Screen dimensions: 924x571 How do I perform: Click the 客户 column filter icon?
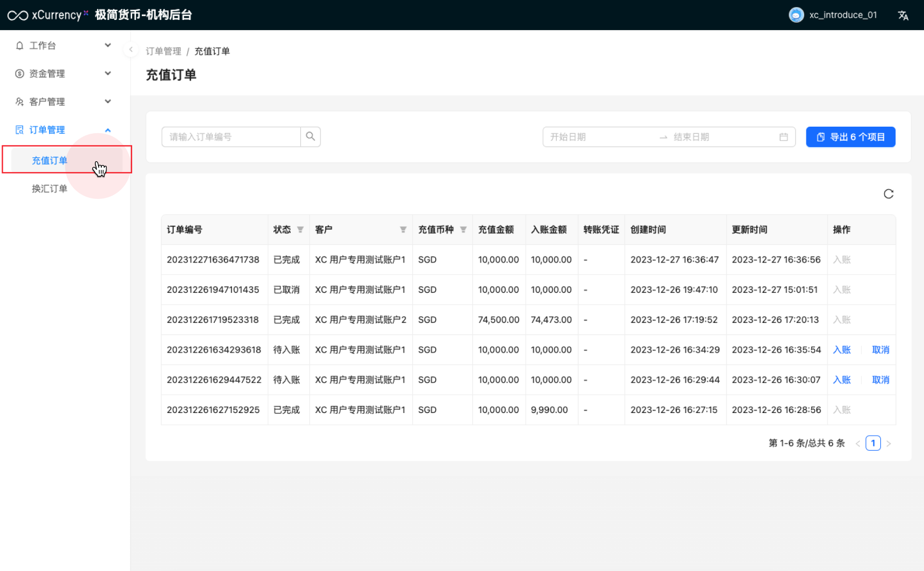pyautogui.click(x=403, y=230)
